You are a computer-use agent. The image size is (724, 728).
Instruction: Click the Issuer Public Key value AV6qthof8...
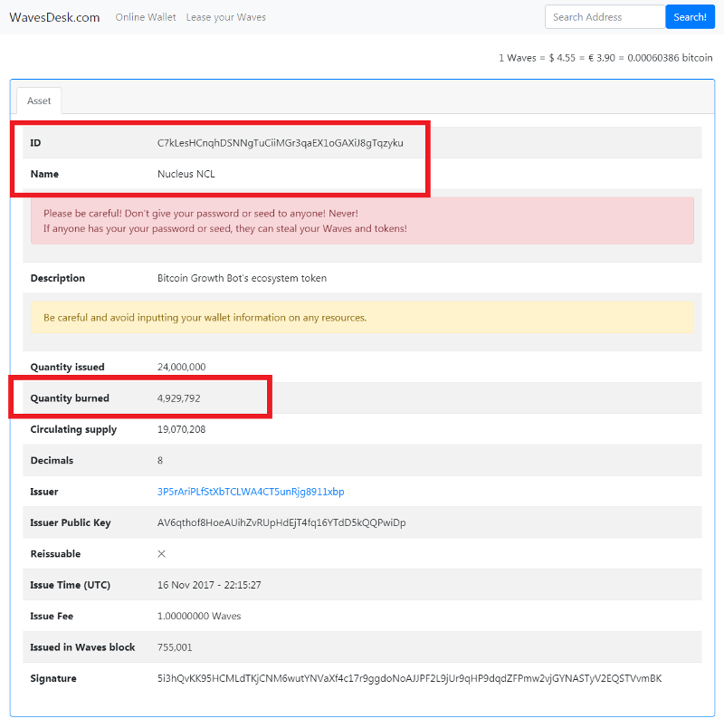281,522
